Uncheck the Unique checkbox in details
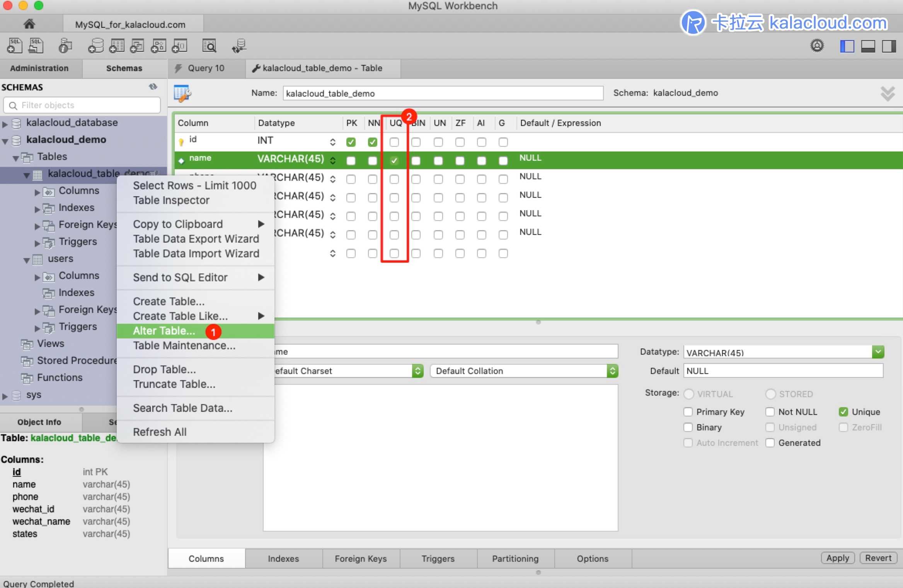 pyautogui.click(x=843, y=412)
